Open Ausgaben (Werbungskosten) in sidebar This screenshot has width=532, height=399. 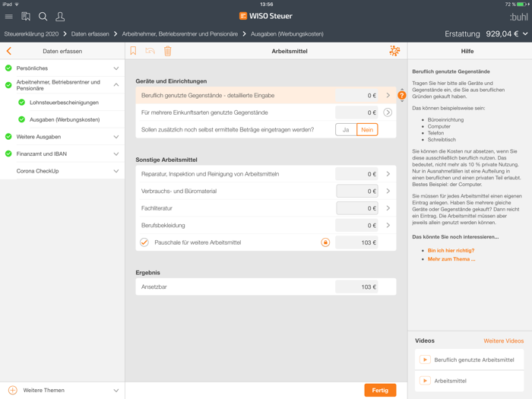click(x=65, y=119)
